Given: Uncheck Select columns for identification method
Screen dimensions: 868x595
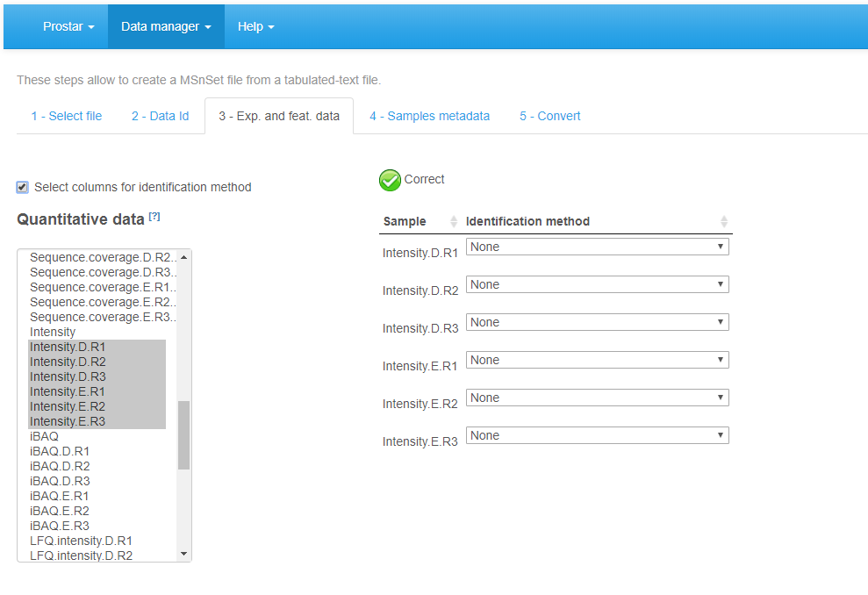Looking at the screenshot, I should tap(22, 187).
